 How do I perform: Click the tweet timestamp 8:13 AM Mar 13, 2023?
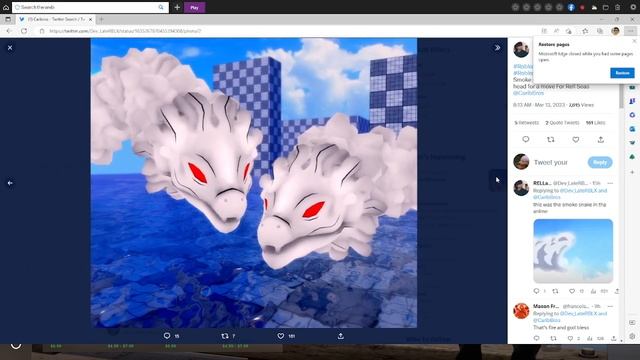point(538,105)
